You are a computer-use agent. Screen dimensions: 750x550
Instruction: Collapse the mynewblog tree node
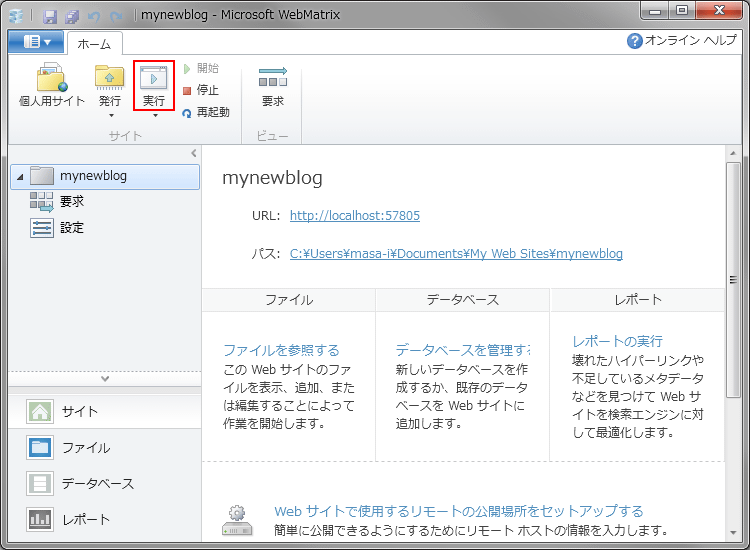pos(20,177)
